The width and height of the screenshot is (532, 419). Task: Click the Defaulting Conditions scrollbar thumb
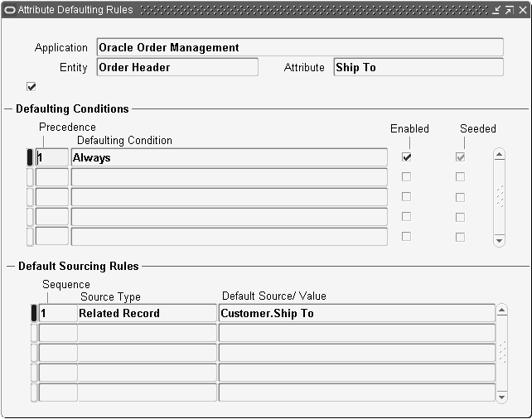pyautogui.click(x=500, y=196)
